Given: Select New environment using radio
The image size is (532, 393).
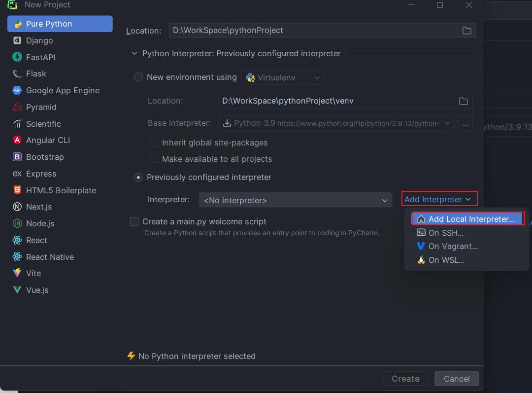Looking at the screenshot, I should (138, 77).
